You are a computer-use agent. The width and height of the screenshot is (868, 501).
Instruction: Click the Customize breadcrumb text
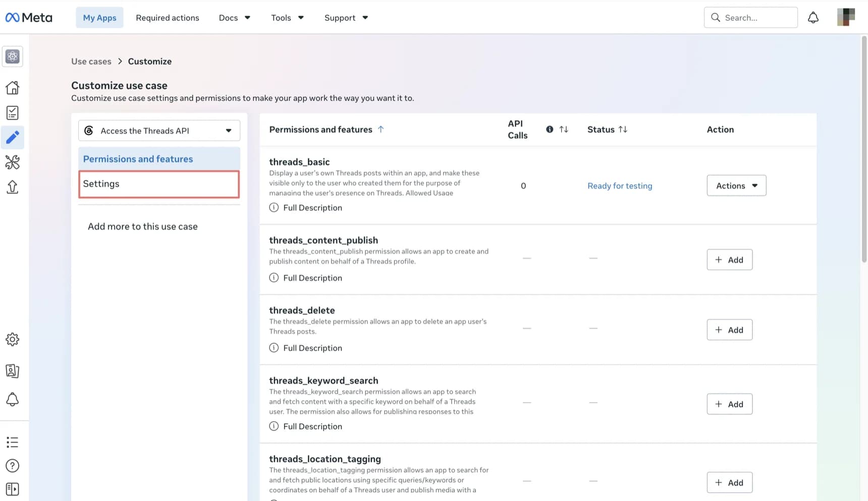click(x=150, y=62)
